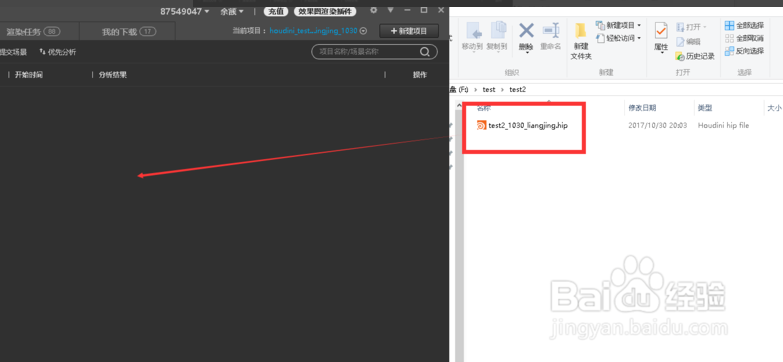Click the 编辑 option in Explorer ribbon
Screen dimensions: 783x362
689,41
